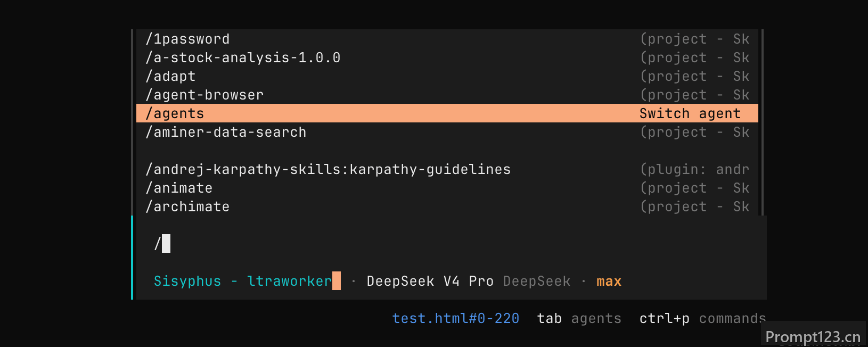Pick the /archimate command entry
Image resolution: width=868 pixels, height=347 pixels.
point(447,206)
